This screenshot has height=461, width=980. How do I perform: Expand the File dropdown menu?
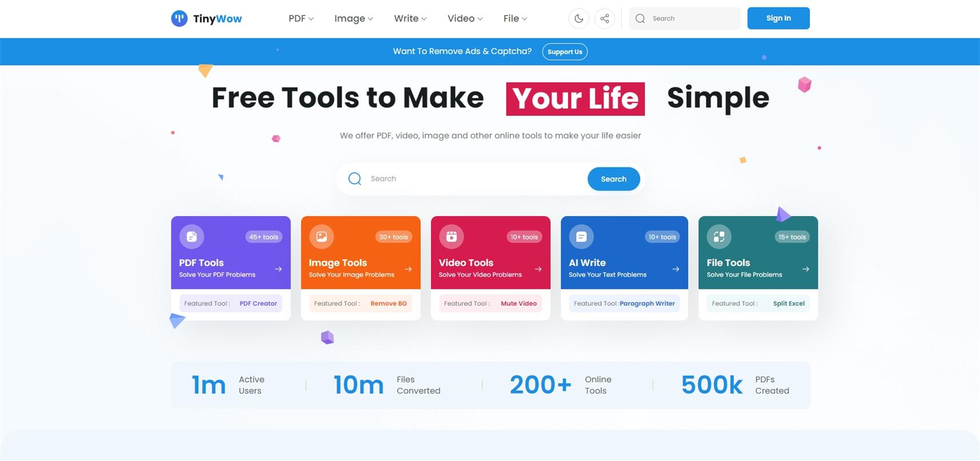515,18
